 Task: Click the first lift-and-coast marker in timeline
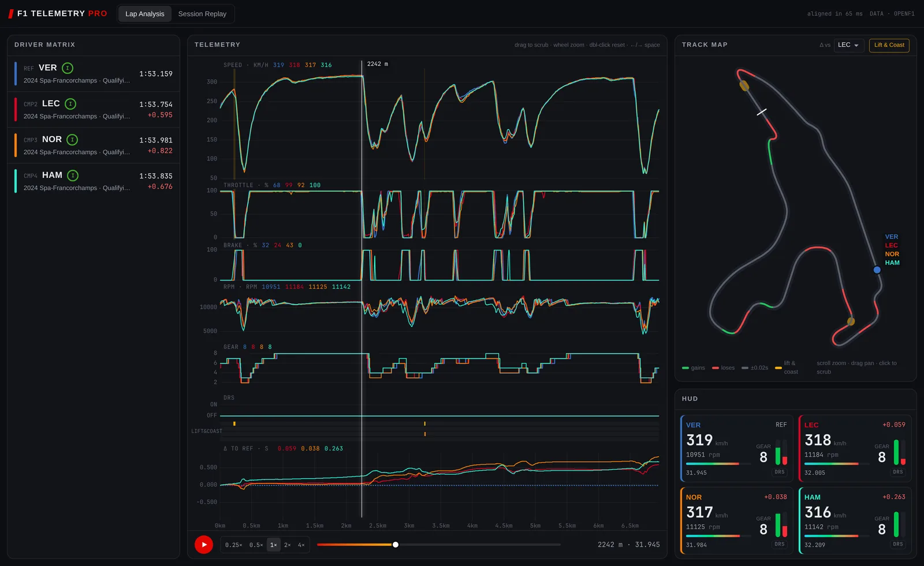pyautogui.click(x=234, y=424)
